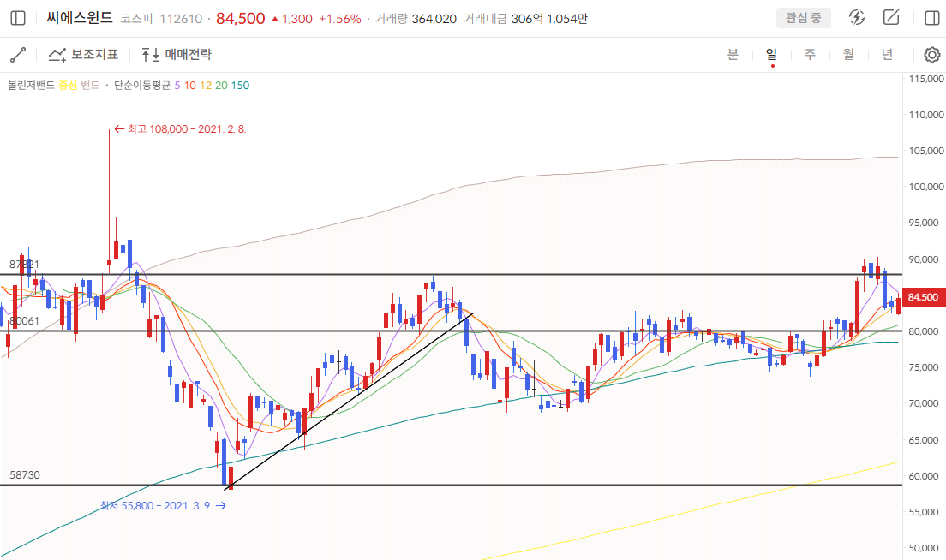946x560 pixels.
Task: Click the ▲1,300 price change value
Action: pos(292,19)
